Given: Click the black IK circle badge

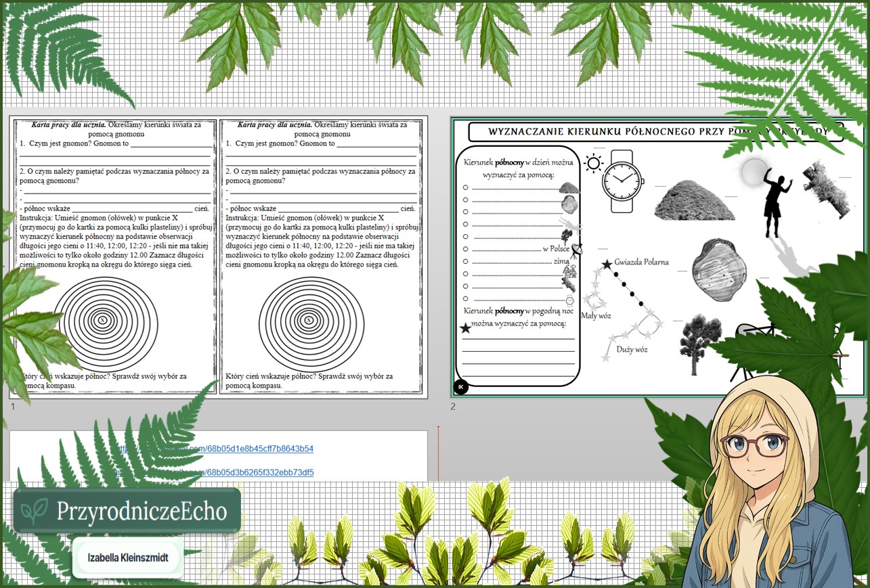Looking at the screenshot, I should coord(460,387).
